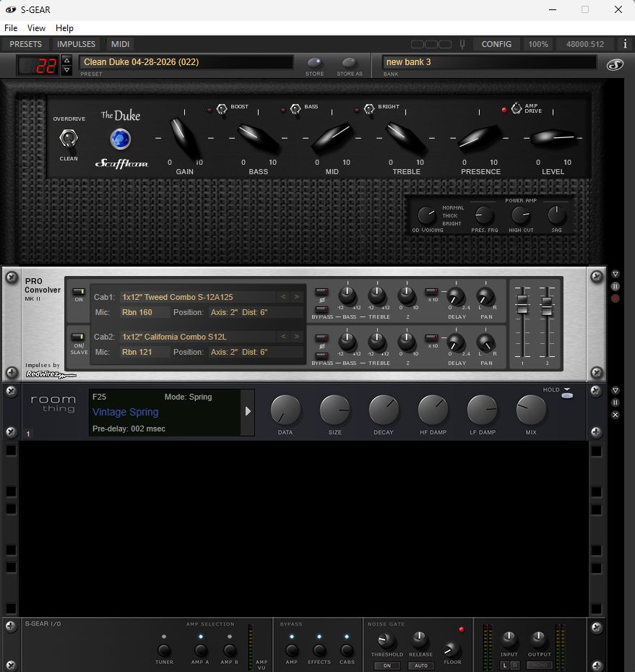Image resolution: width=635 pixels, height=672 pixels.
Task: Open the File menu
Action: (x=11, y=28)
